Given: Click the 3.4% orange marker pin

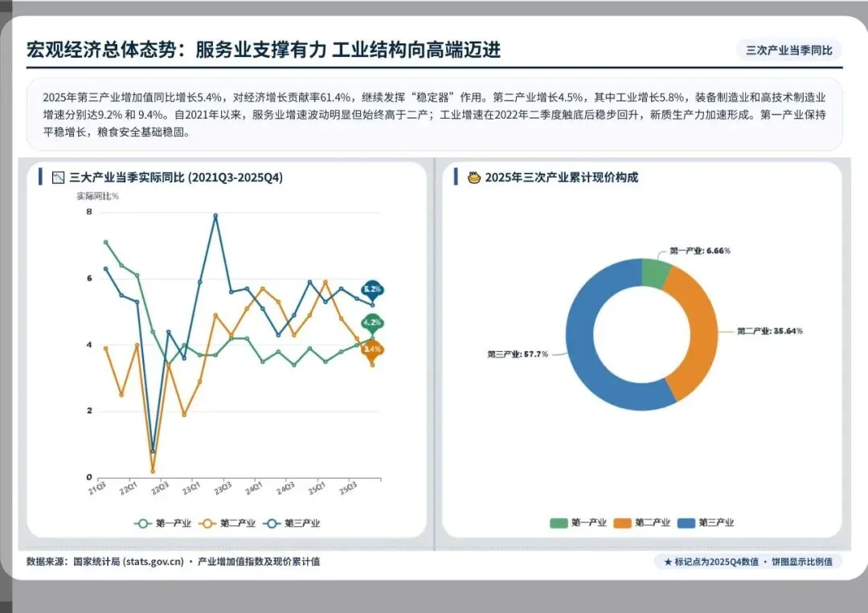Looking at the screenshot, I should tap(373, 350).
